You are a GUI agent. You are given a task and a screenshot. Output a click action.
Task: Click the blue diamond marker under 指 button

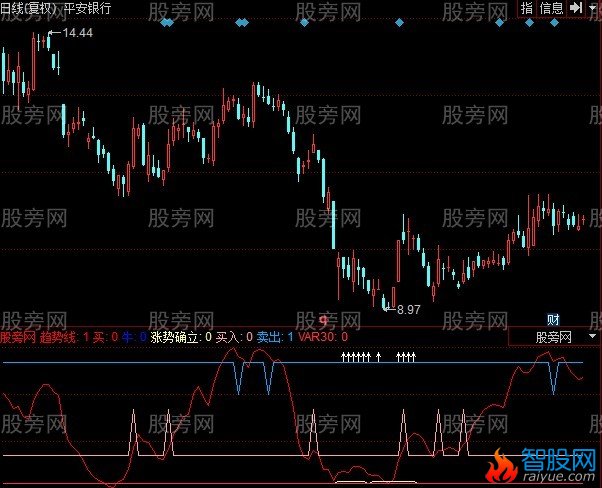point(529,23)
